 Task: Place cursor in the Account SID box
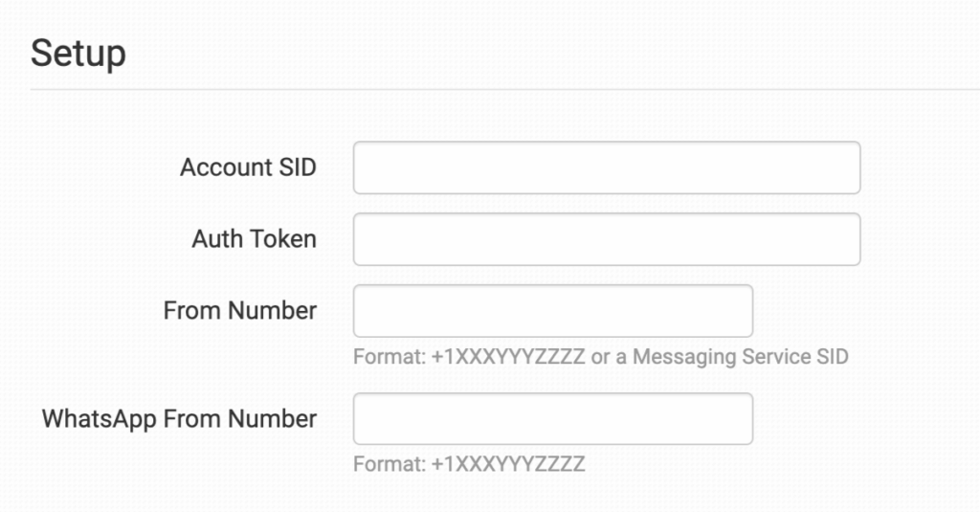tap(607, 167)
